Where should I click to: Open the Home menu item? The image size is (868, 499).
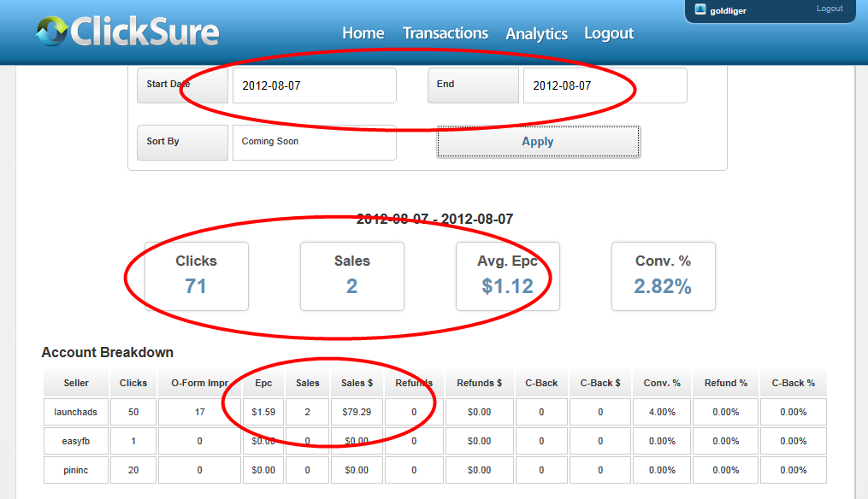tap(363, 33)
